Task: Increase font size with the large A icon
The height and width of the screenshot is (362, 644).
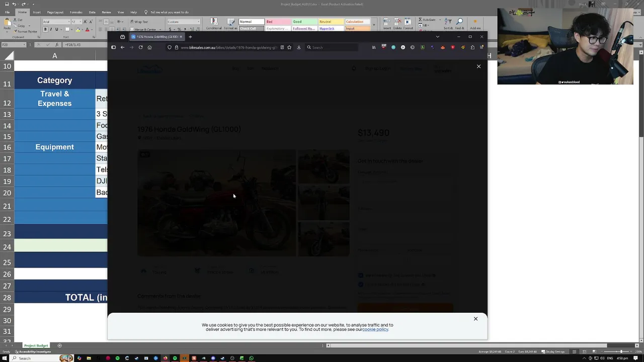Action: 85,22
